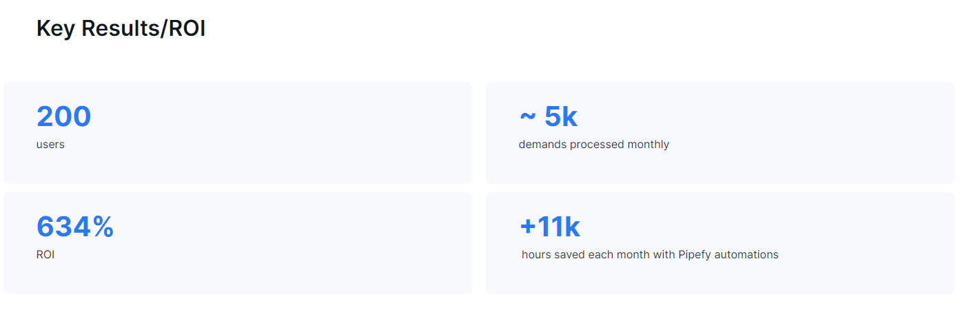The width and height of the screenshot is (980, 310).
Task: Click "hours saved each month" caption
Action: pos(650,255)
